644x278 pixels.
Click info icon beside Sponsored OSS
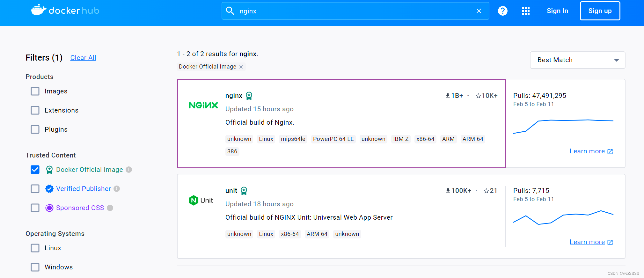[110, 208]
